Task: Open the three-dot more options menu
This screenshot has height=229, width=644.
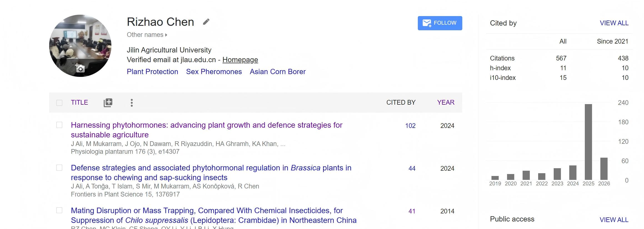Action: pos(132,103)
